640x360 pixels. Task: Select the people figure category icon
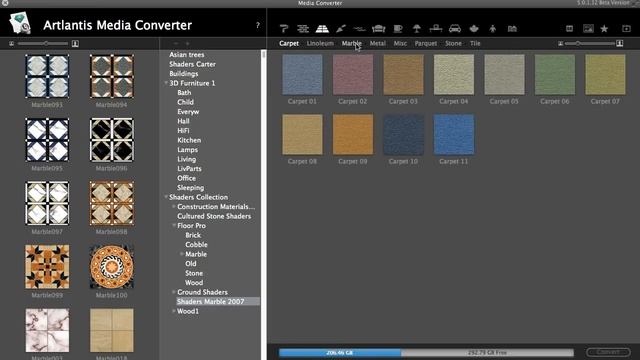[493, 29]
